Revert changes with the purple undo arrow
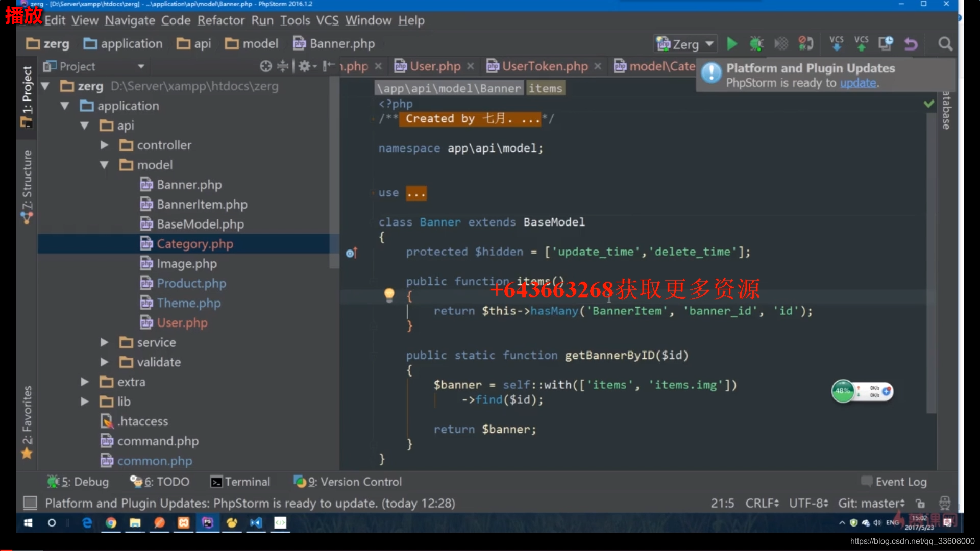Viewport: 980px width, 551px height. (x=911, y=44)
